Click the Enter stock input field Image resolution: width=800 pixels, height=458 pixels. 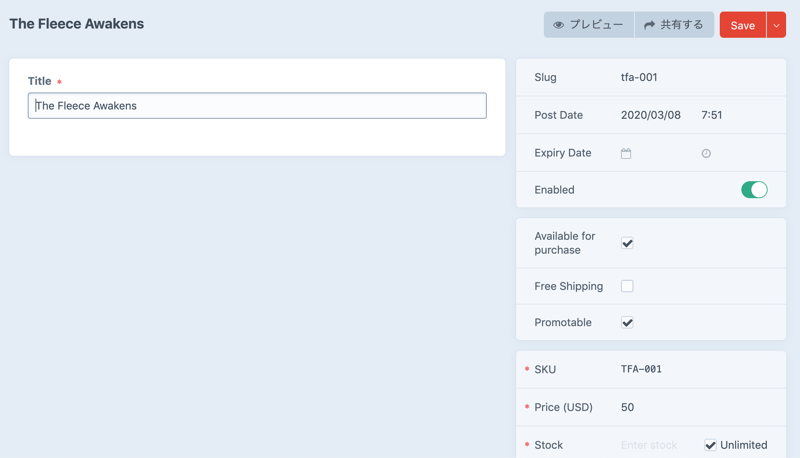pos(650,445)
